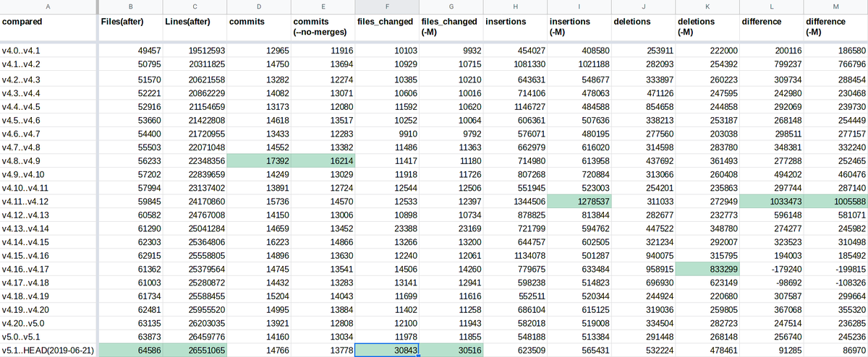This screenshot has height=357, width=868.
Task: Click the plain 'difference' header cell
Action: pyautogui.click(x=770, y=27)
